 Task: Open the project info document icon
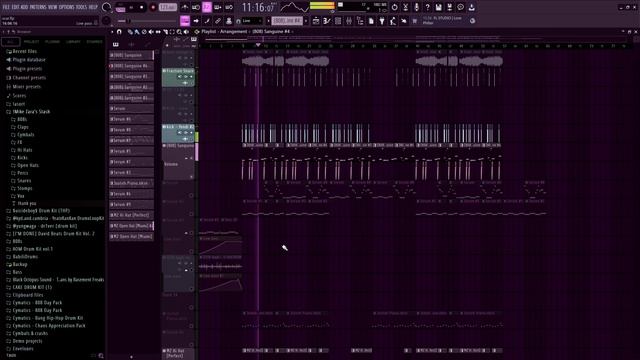pos(371,21)
